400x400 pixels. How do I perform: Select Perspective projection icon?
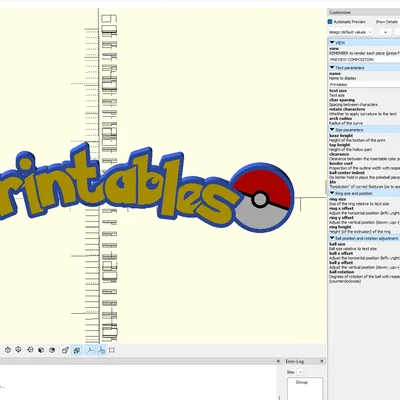coord(65,350)
